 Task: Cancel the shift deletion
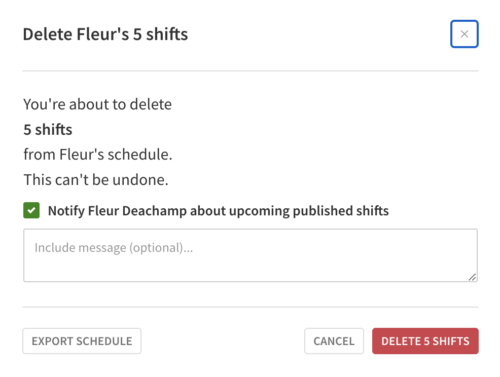click(334, 341)
